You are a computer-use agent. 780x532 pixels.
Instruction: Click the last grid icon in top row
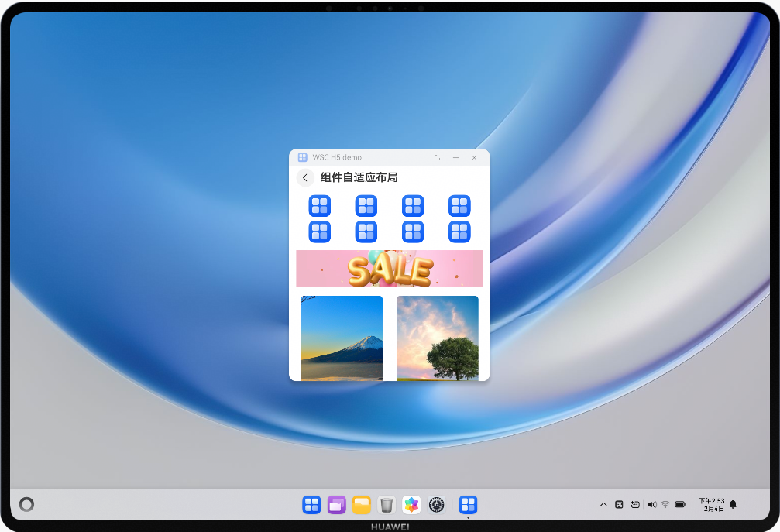point(459,206)
